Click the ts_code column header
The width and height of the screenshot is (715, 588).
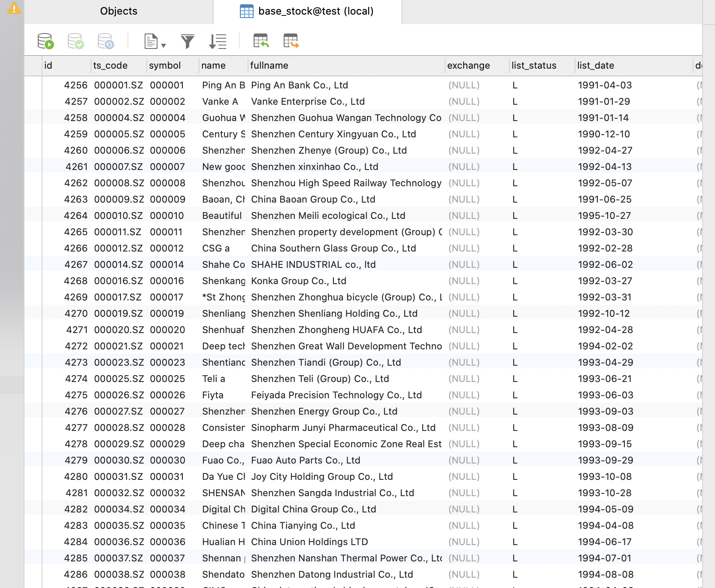point(119,66)
